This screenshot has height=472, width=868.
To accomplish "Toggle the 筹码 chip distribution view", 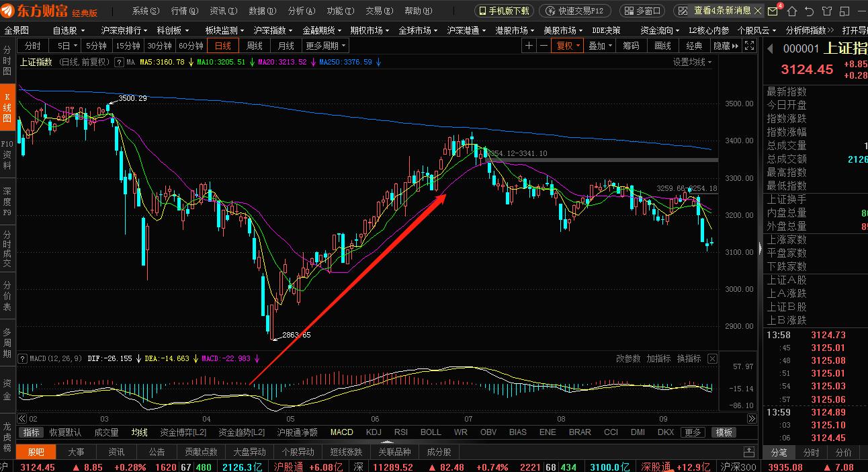I will (x=631, y=45).
